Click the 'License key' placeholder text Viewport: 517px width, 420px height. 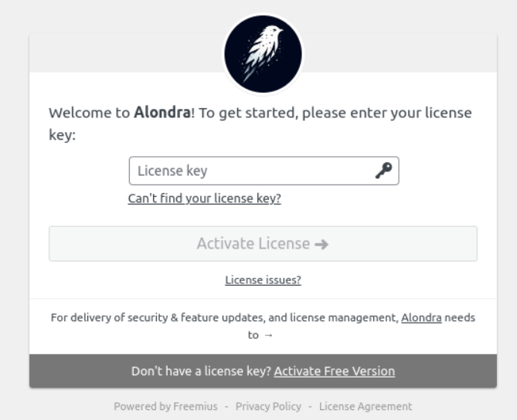pos(172,171)
